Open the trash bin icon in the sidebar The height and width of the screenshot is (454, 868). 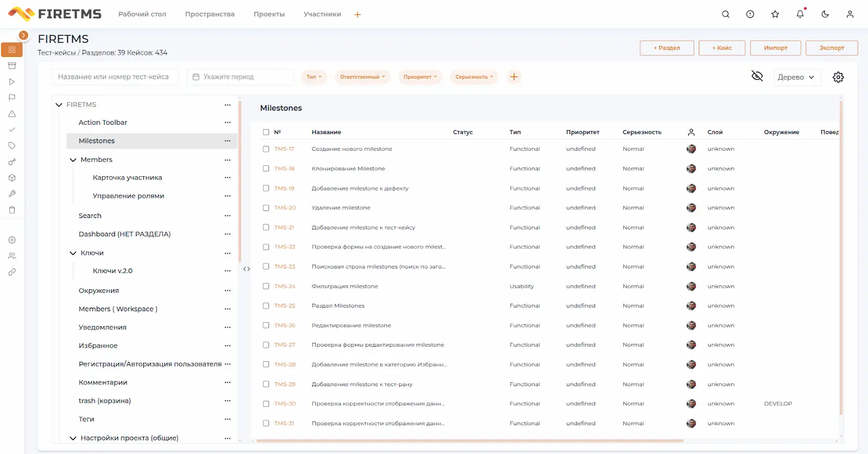[x=12, y=210]
